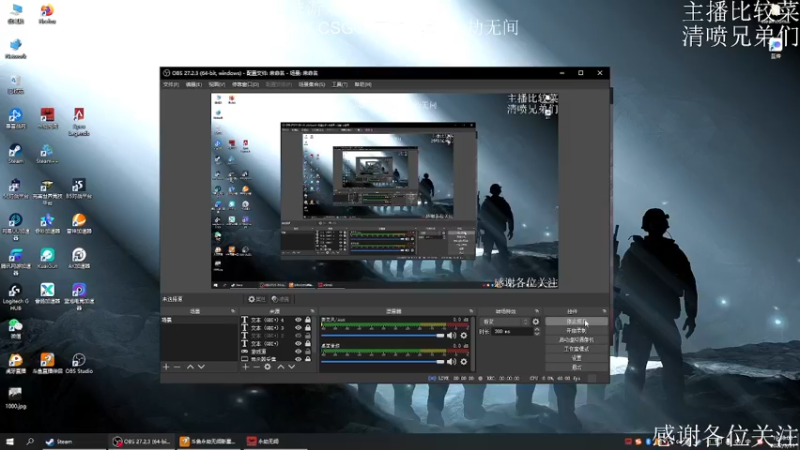The image size is (800, 450).
Task: Add a new source with the plus icon
Action: 245,367
